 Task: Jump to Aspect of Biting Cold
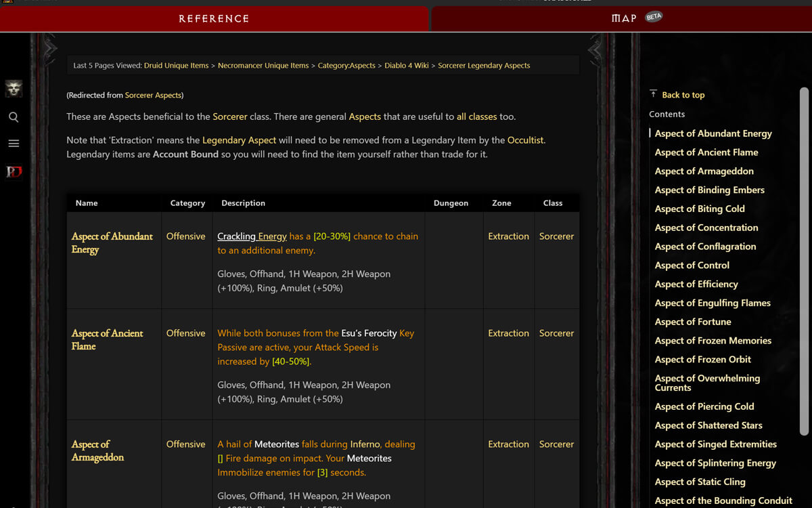tap(700, 209)
